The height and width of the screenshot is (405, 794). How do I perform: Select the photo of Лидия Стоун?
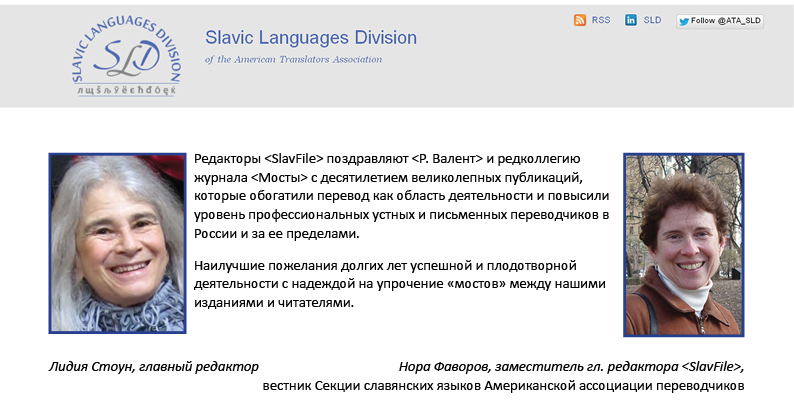pyautogui.click(x=117, y=244)
